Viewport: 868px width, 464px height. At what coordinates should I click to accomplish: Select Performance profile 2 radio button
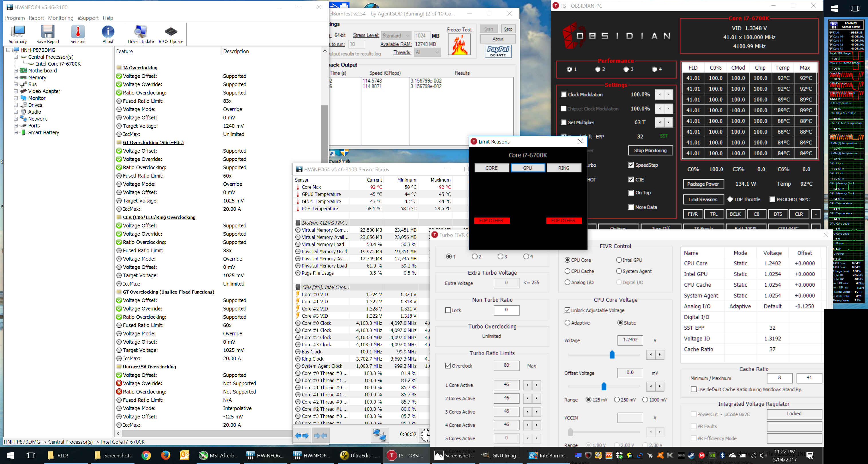598,69
